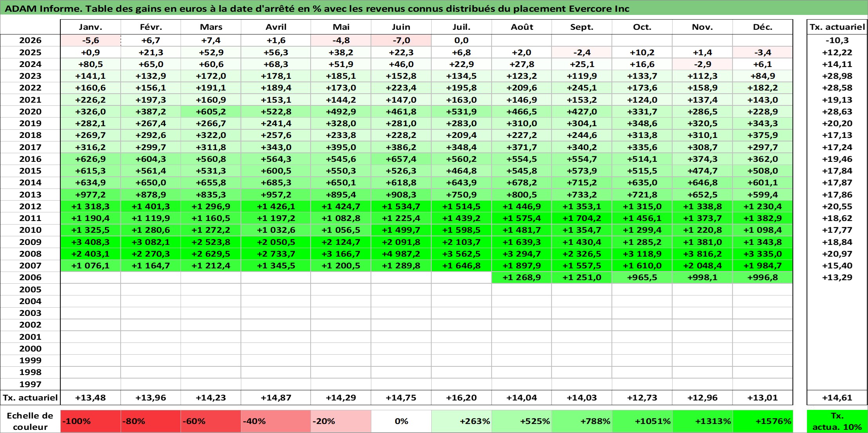The height and width of the screenshot is (433, 868).
Task: Click actuarial rate -10,3 for 2026
Action: [837, 40]
